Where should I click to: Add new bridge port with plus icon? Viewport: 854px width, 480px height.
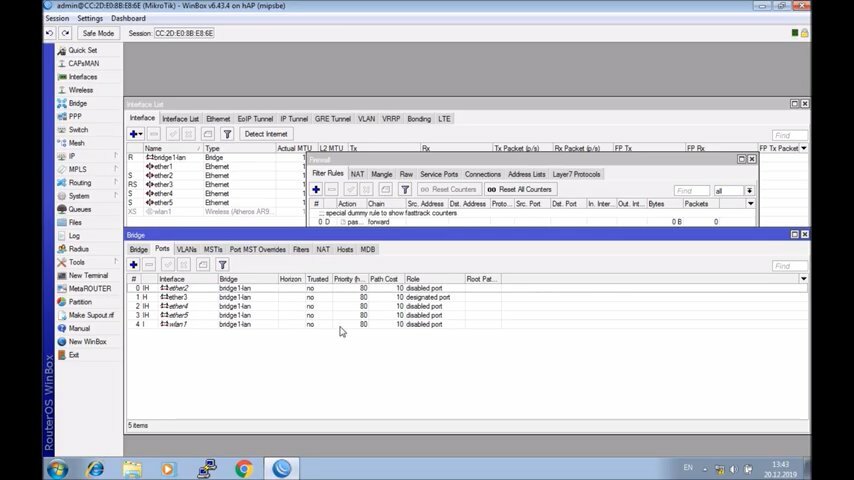pos(133,265)
